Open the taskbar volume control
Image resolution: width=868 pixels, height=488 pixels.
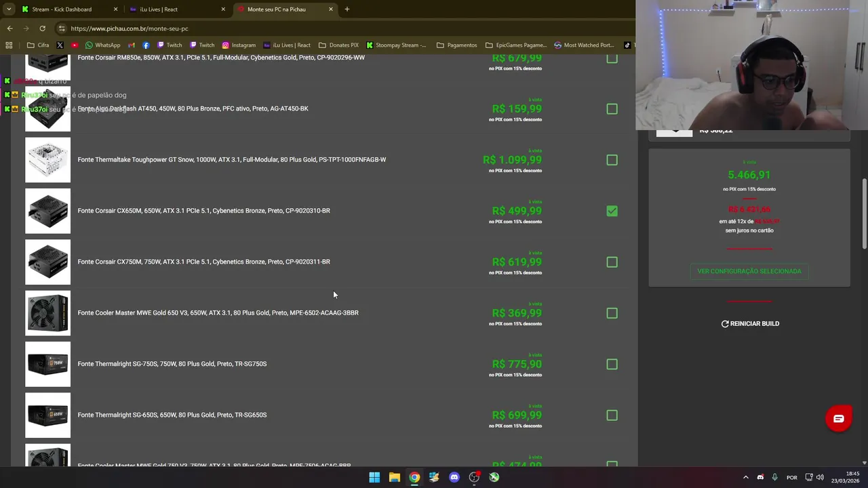click(x=821, y=477)
